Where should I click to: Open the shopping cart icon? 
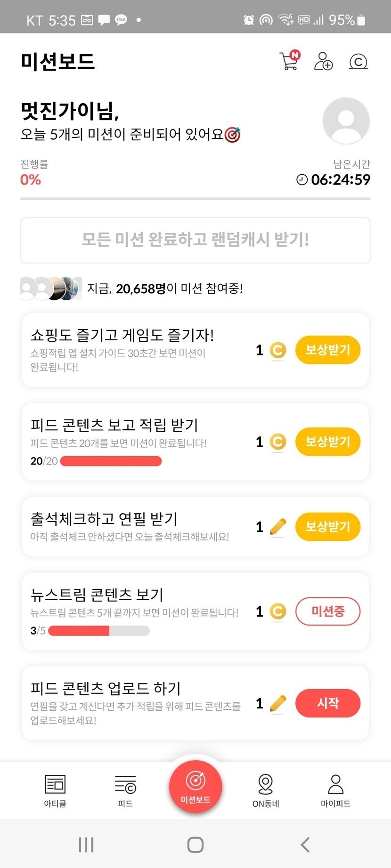[289, 61]
